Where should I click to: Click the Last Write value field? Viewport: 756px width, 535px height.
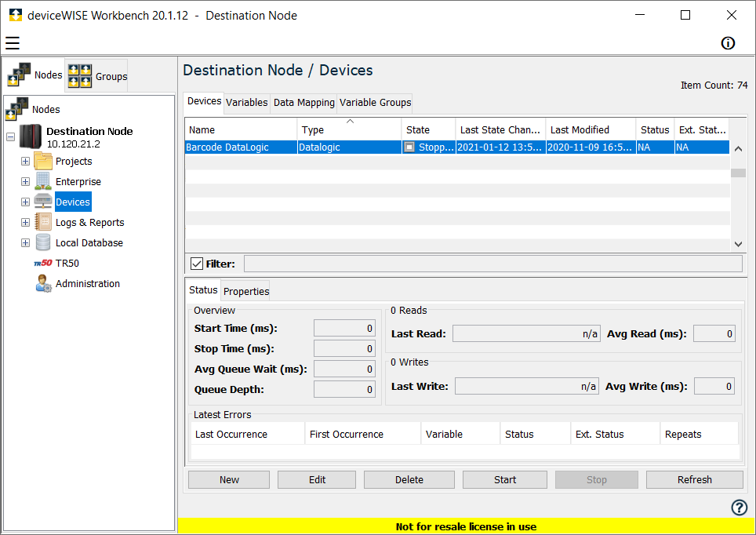(527, 386)
